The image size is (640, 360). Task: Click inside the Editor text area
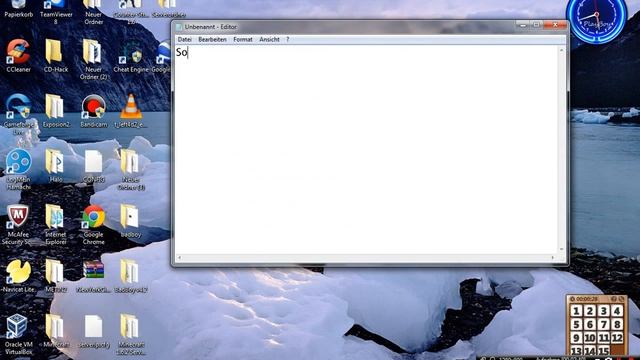pos(367,149)
